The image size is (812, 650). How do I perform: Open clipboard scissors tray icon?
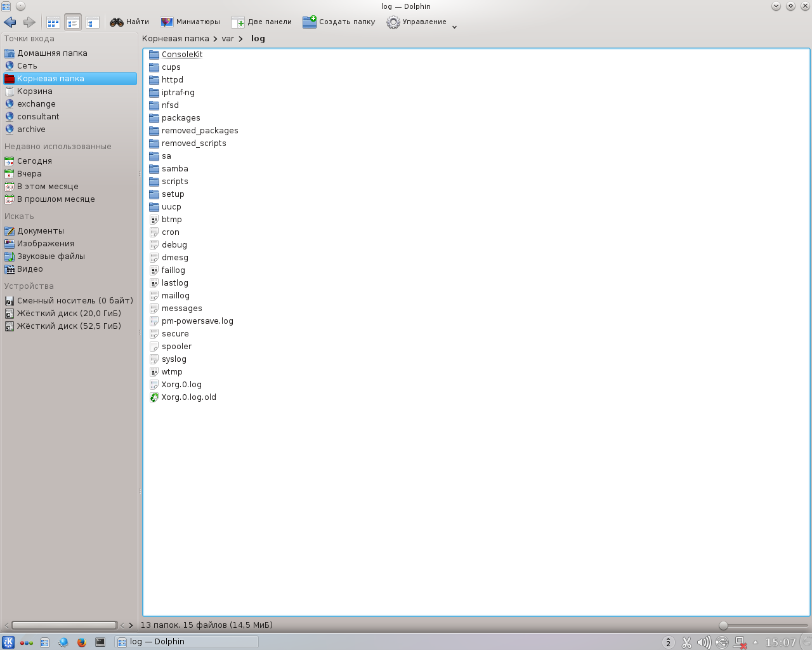(x=686, y=642)
